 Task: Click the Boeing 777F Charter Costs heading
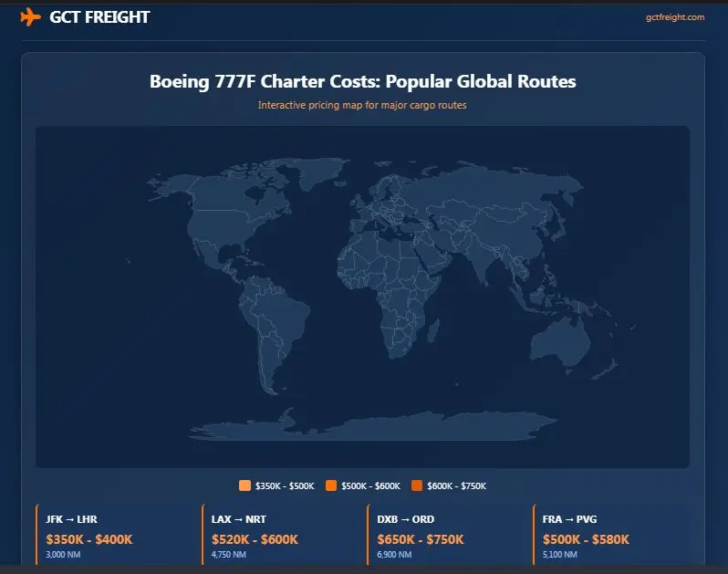(x=362, y=81)
